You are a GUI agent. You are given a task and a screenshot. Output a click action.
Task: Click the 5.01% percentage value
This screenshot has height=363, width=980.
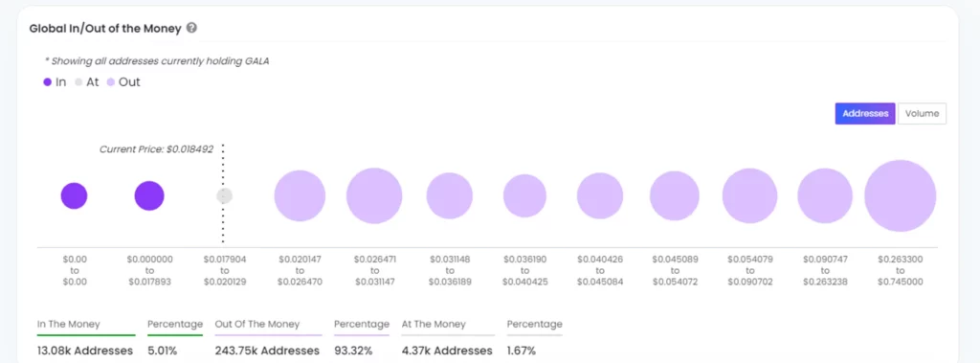163,351
